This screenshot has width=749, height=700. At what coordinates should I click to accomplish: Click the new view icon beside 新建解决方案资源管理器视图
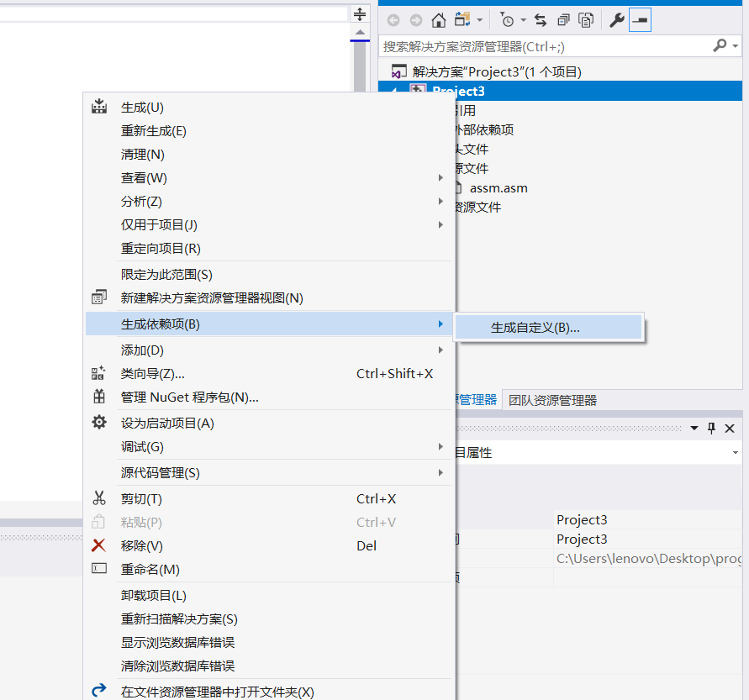click(99, 297)
